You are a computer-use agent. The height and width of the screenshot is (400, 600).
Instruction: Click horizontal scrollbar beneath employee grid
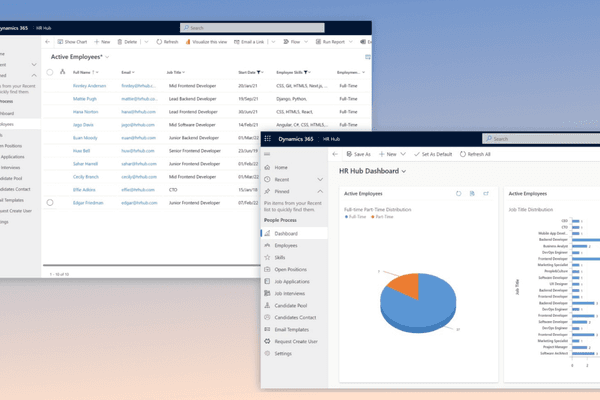point(152,265)
